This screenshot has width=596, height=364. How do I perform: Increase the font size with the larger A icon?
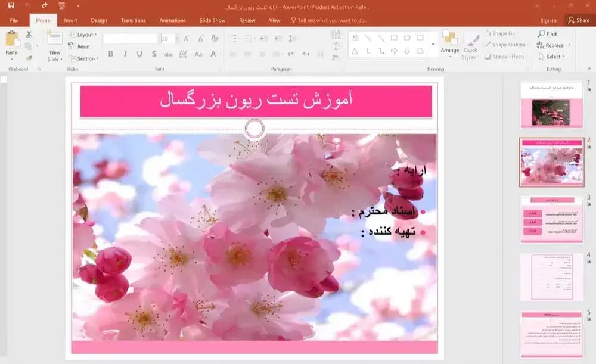(x=186, y=38)
